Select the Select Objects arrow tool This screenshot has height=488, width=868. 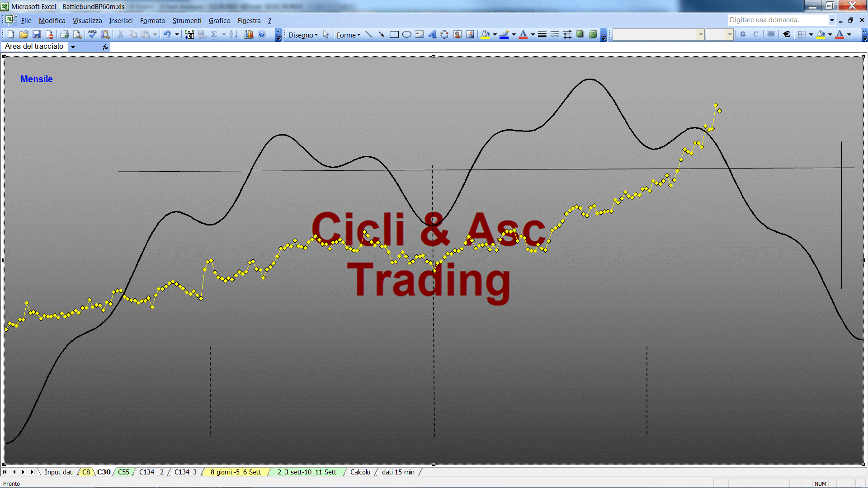[x=326, y=35]
